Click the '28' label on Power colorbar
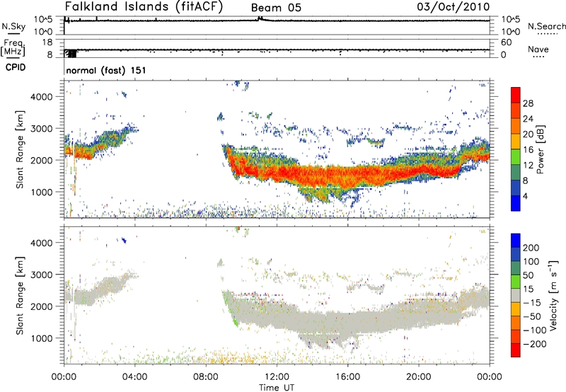The height and width of the screenshot is (392, 566). 528,103
